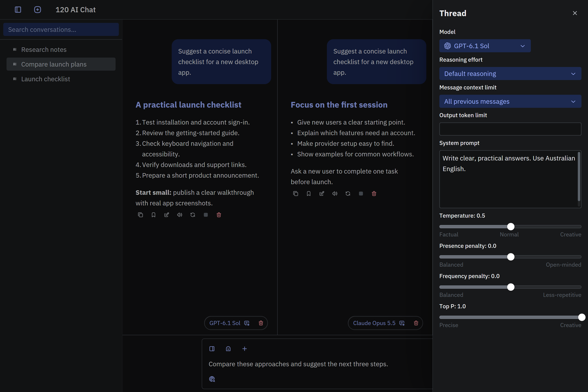The width and height of the screenshot is (588, 392).
Task: Read aloud the first session response
Action: click(335, 194)
